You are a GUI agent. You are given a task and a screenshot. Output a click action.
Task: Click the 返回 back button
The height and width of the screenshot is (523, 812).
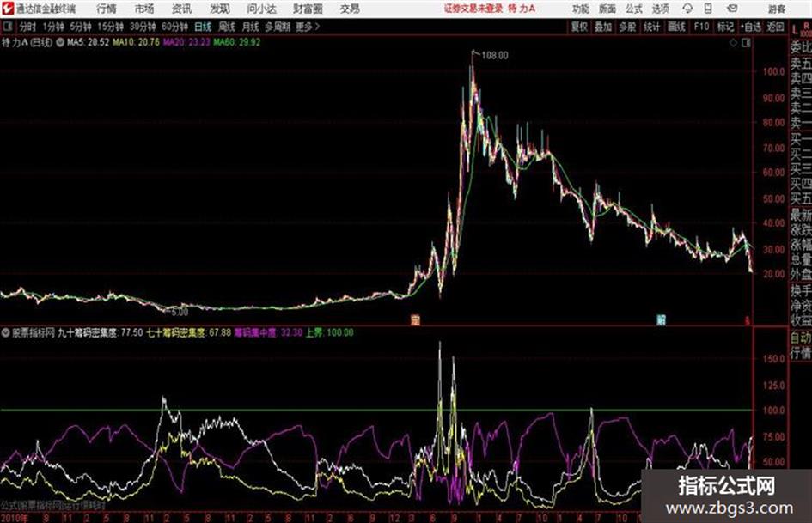[775, 27]
